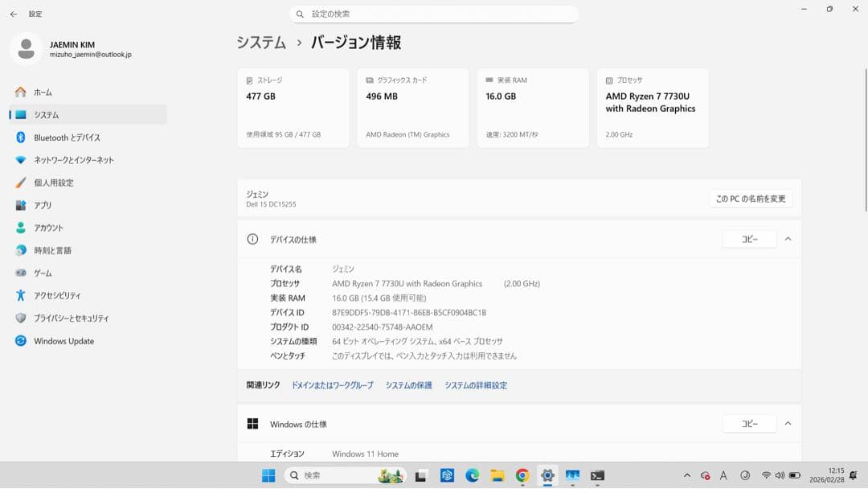Open the Terminal app from the taskbar

(x=597, y=475)
